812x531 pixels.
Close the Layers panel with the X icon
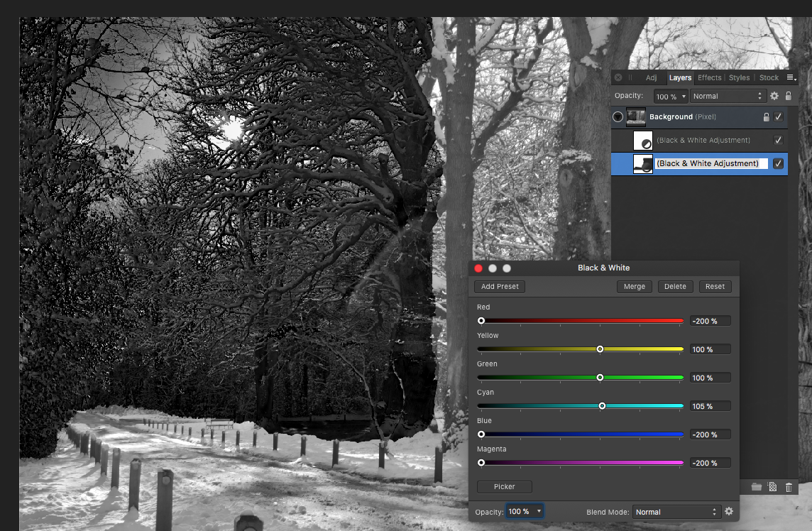(618, 77)
